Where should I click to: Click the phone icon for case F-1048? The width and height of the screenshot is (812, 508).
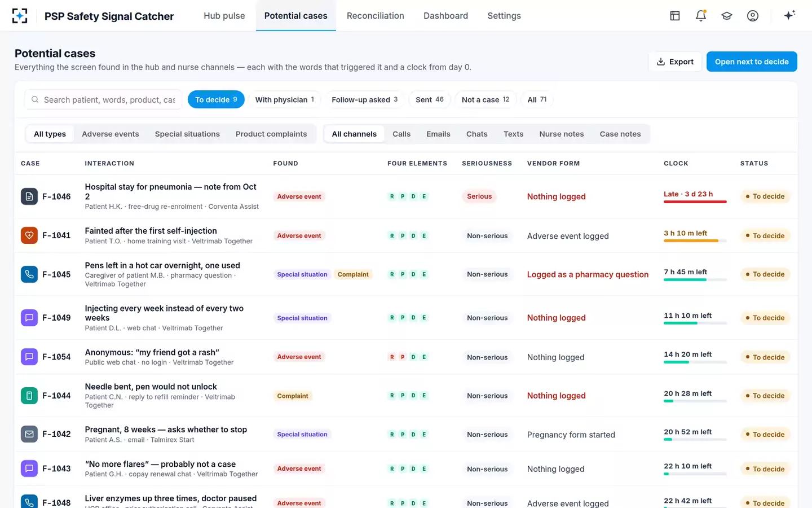pyautogui.click(x=29, y=502)
